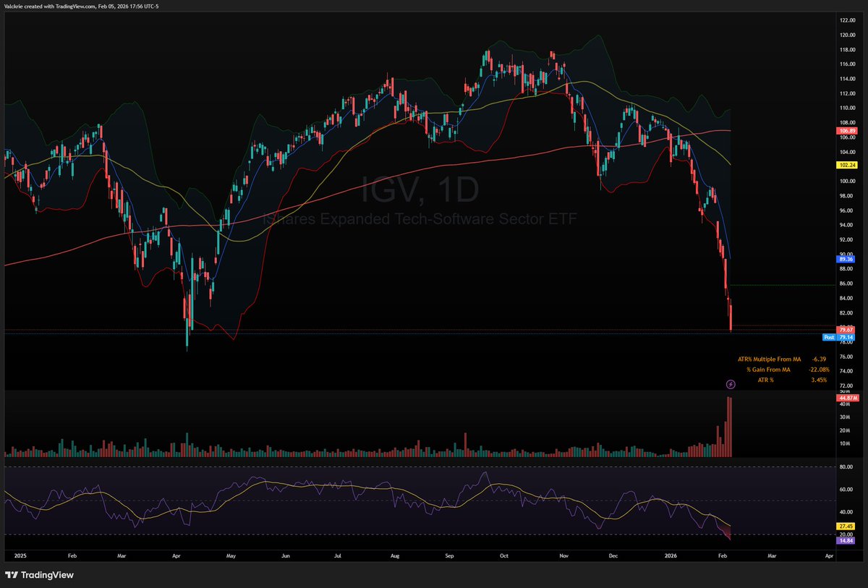Screen dimensions: 868x588
Task: Click 104.00 on the price axis
Action: coord(847,152)
